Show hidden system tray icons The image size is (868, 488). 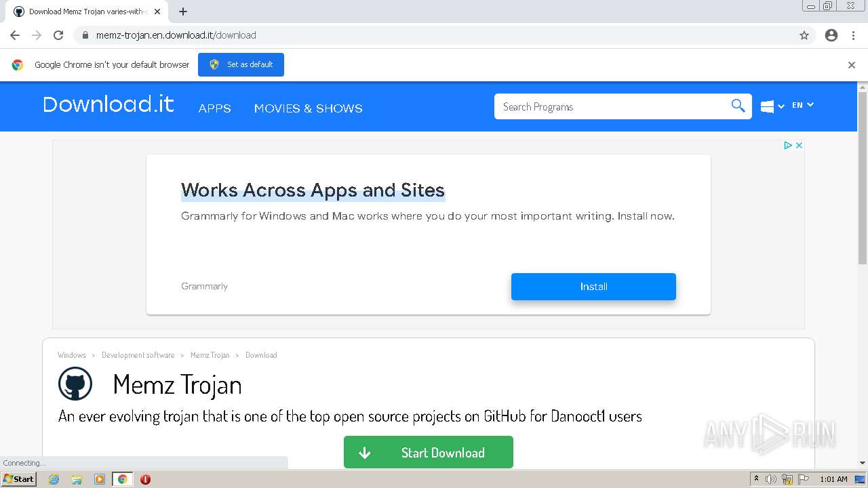[756, 479]
